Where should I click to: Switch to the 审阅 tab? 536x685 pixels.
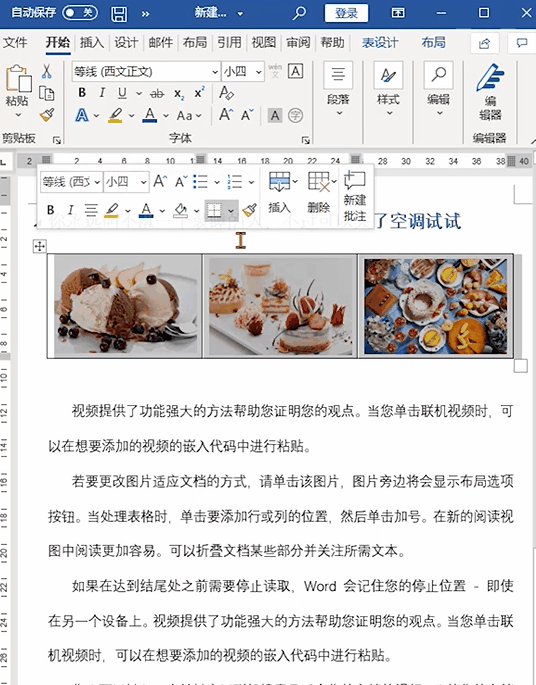(x=298, y=42)
